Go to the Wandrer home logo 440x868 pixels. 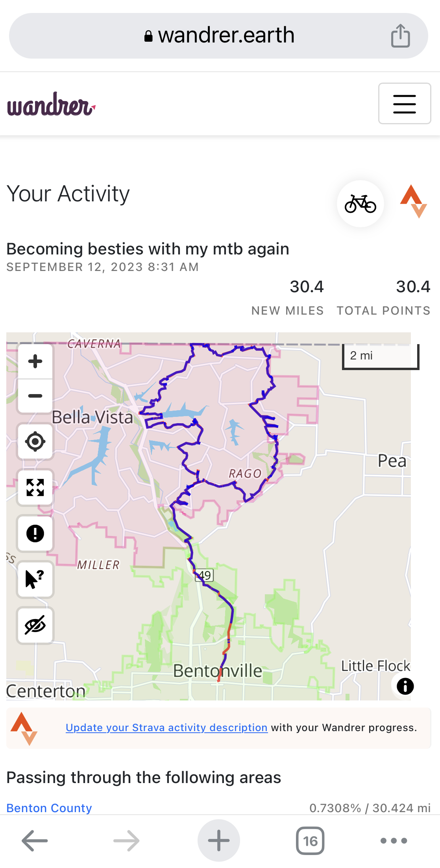pos(51,104)
